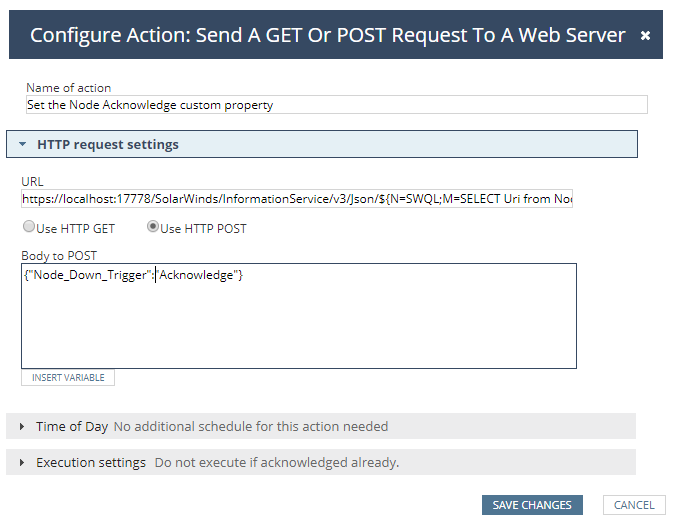Screen dimensions: 674x526
Task: Click the 'No additional schedule' summary text
Action: (x=250, y=427)
